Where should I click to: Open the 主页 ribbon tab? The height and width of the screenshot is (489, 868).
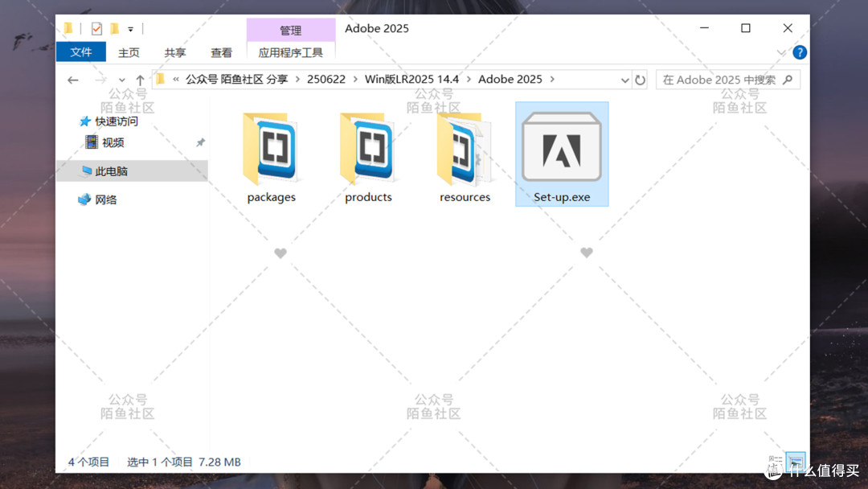(129, 52)
